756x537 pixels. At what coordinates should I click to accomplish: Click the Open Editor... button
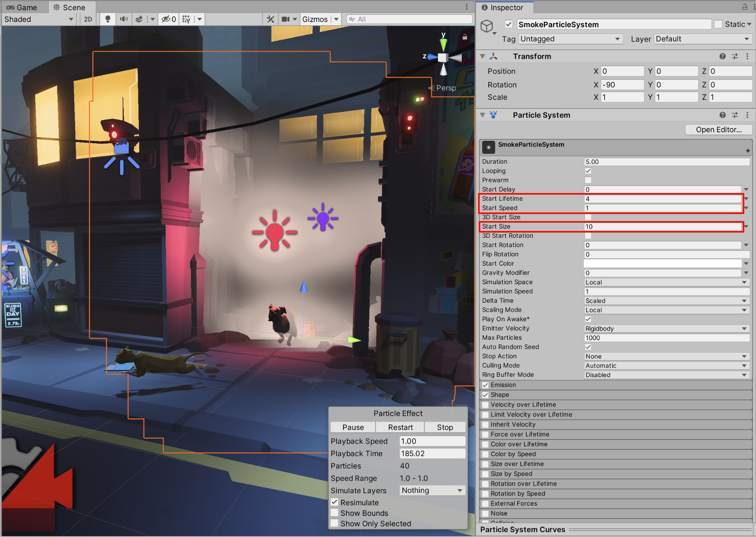(718, 130)
